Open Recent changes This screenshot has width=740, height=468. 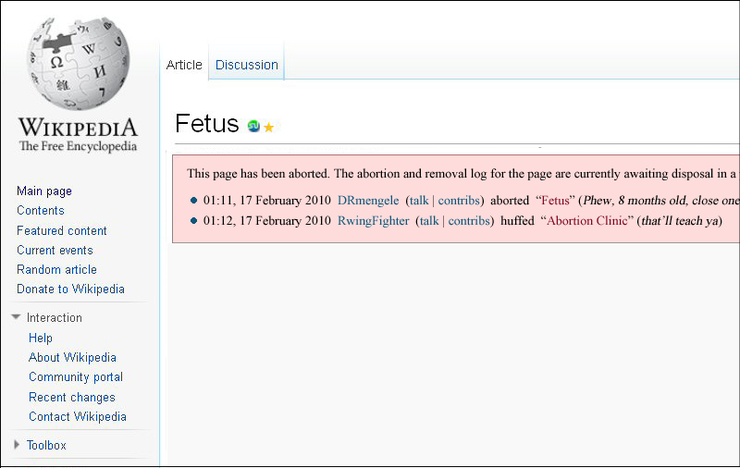(x=72, y=397)
